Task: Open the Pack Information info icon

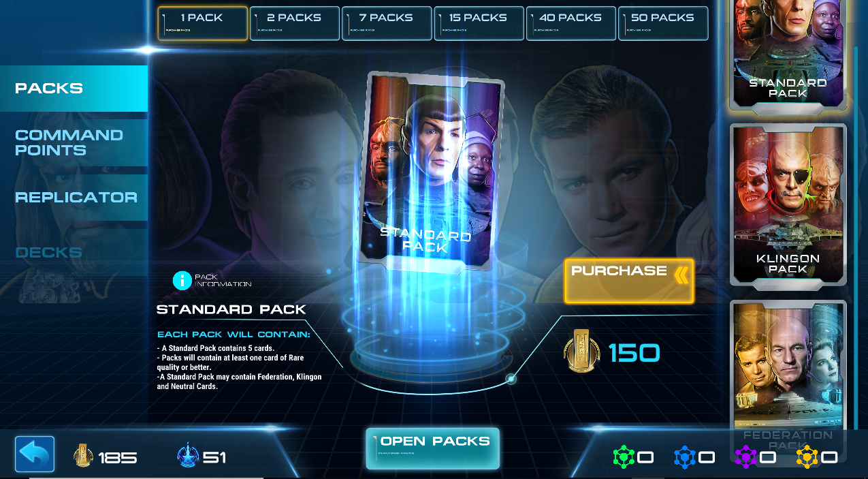Action: click(x=182, y=280)
